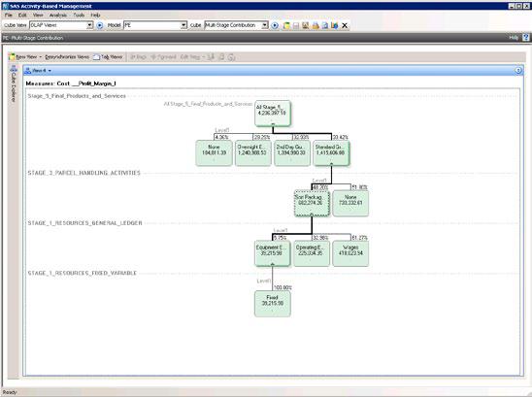Select the None node valued 184,811.39
This screenshot has height=397, width=532.
point(215,153)
